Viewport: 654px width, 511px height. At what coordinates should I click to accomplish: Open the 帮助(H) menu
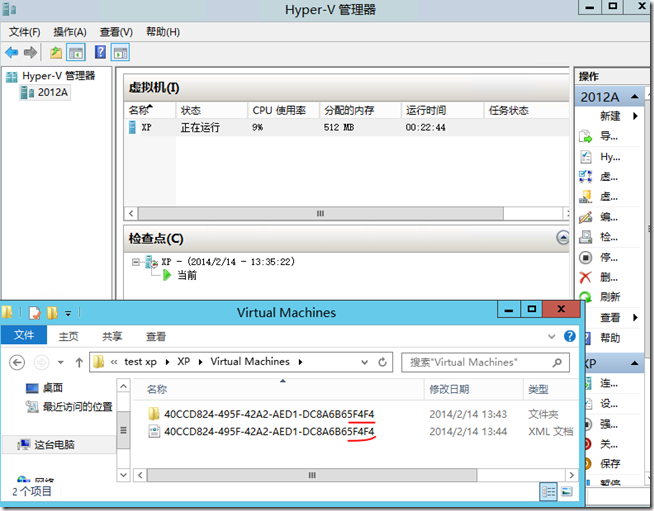[163, 32]
